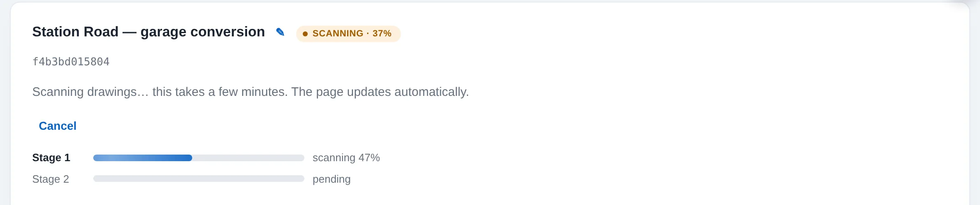Click the grey unfilled part of Stage 1 bar

tap(248, 158)
